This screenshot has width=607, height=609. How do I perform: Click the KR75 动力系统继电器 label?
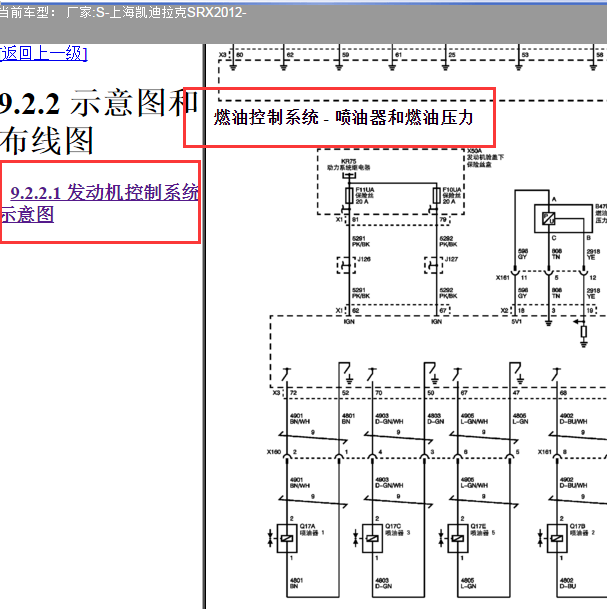click(348, 164)
